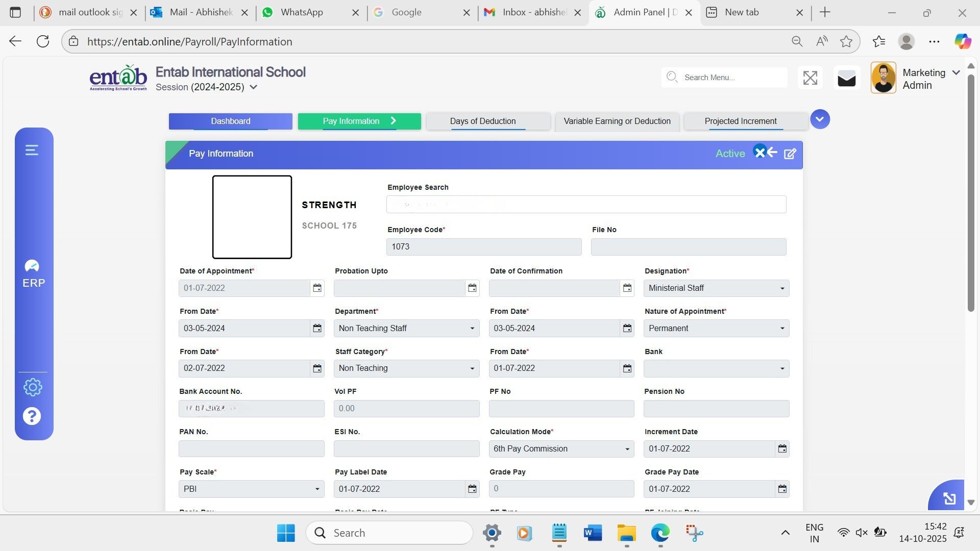Click the Dashboard button
The width and height of the screenshot is (980, 551).
[230, 121]
